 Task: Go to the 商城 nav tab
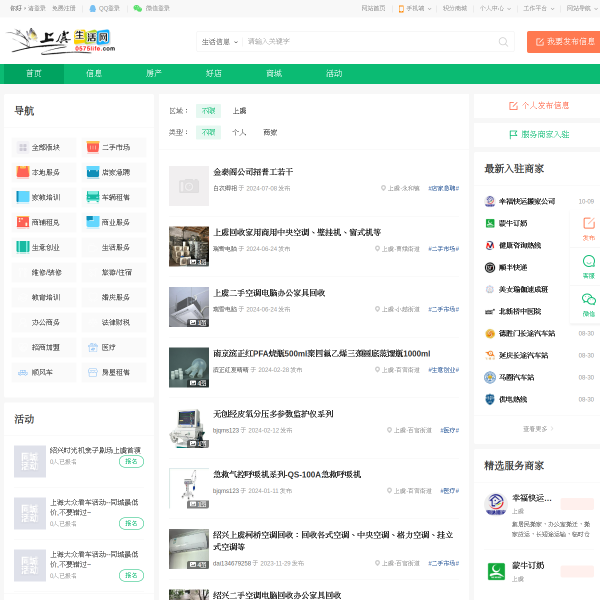tap(274, 73)
